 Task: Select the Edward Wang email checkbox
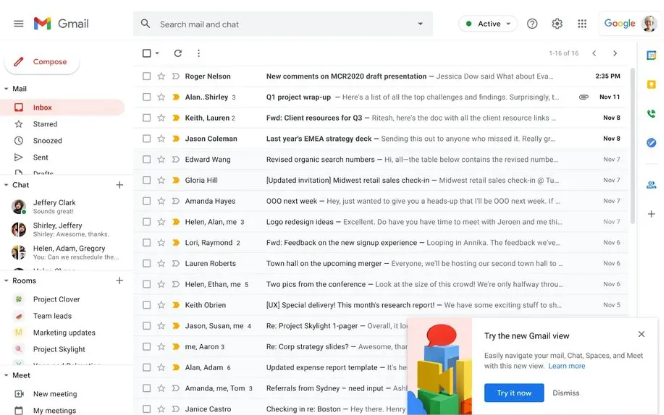pyautogui.click(x=147, y=159)
